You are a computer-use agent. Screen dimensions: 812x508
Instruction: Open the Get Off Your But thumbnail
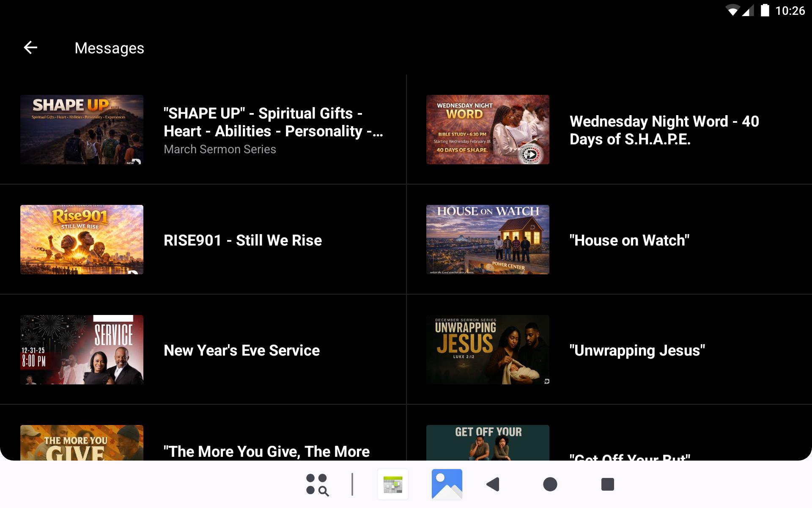488,443
